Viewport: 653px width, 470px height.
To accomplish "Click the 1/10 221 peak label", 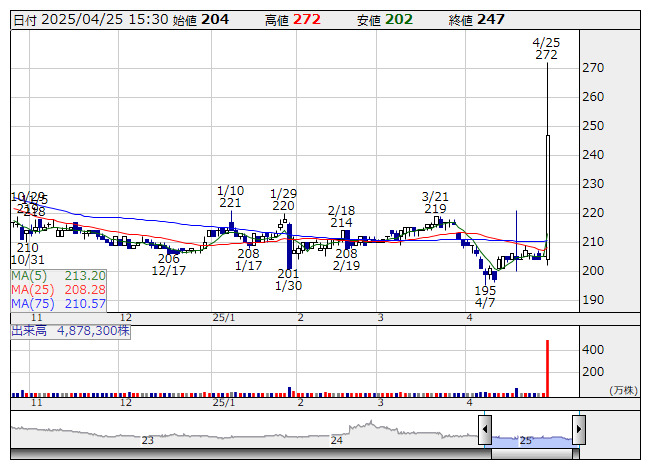I will (230, 197).
